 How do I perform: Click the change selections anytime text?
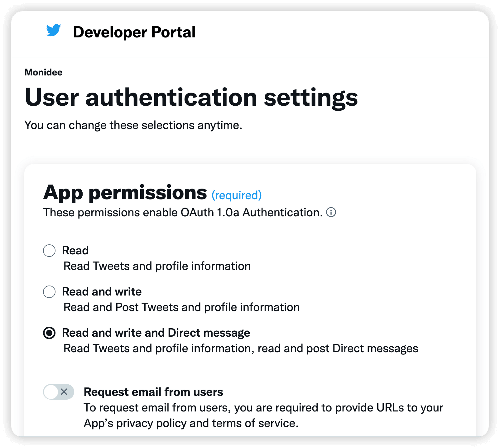133,126
